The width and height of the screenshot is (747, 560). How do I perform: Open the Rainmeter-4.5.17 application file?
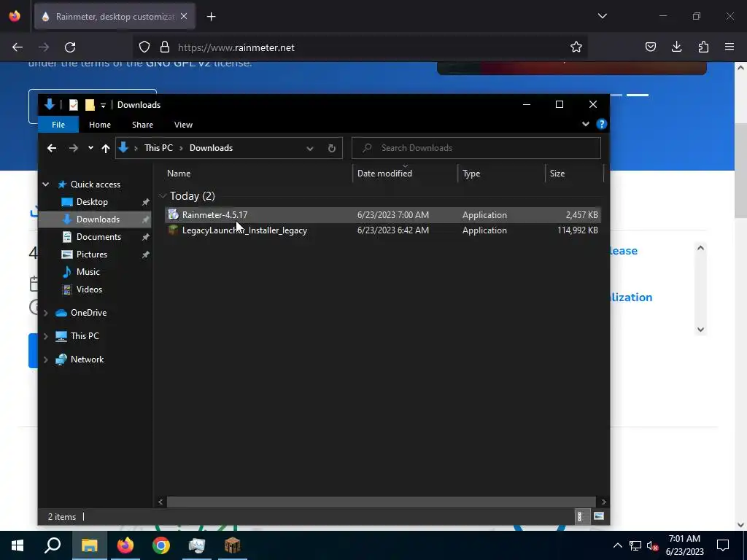coord(215,215)
